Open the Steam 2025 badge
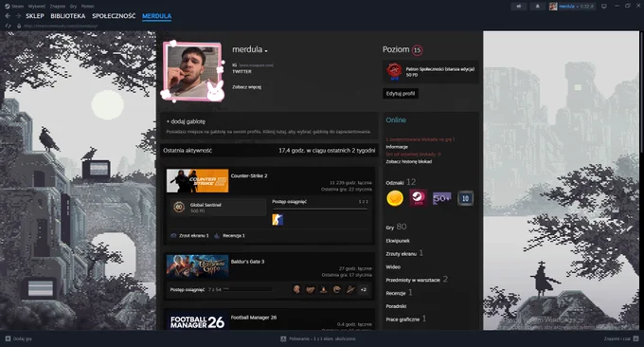The image size is (644, 347). (418, 198)
